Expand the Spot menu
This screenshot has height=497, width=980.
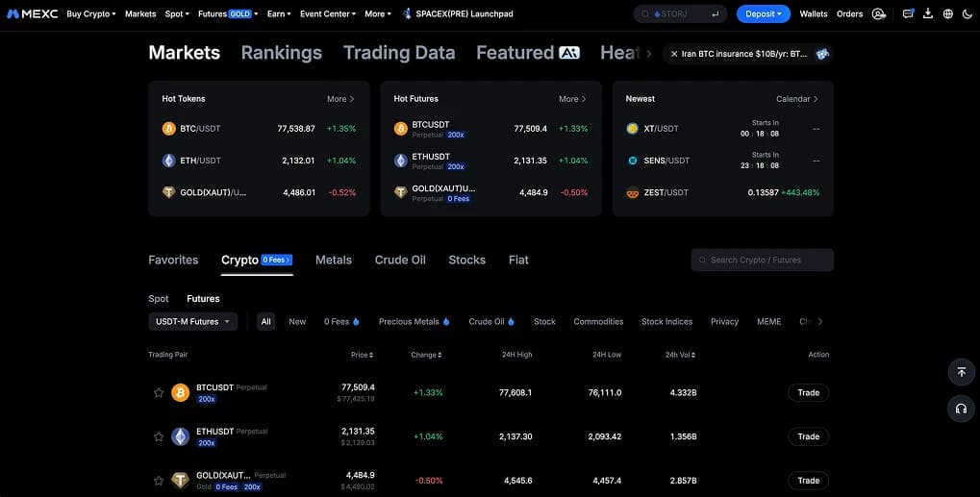click(x=177, y=13)
